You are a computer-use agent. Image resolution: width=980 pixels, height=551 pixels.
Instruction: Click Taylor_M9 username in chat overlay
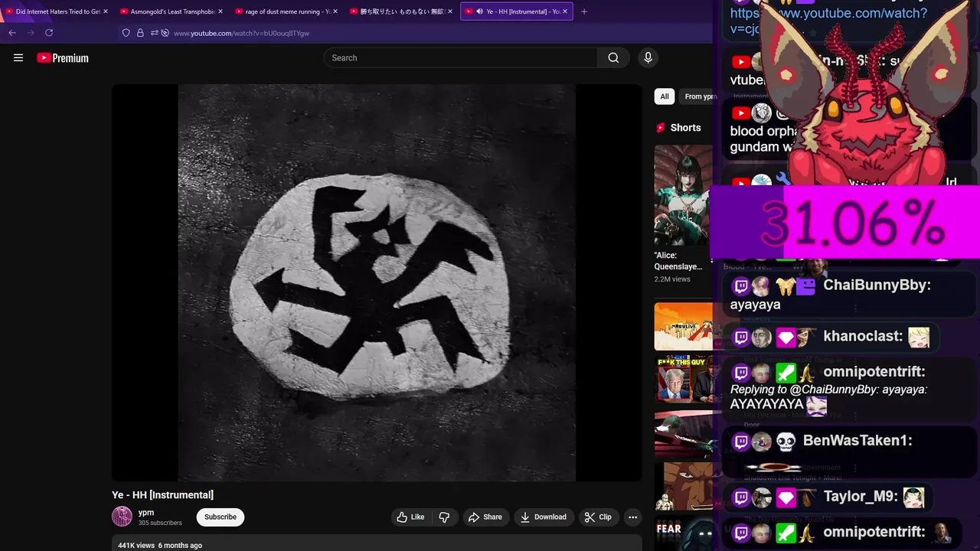861,496
